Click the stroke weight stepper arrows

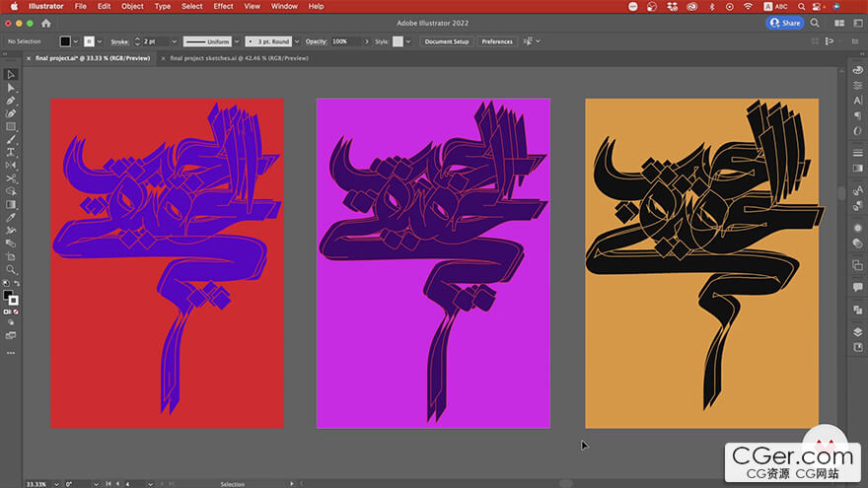pyautogui.click(x=137, y=41)
